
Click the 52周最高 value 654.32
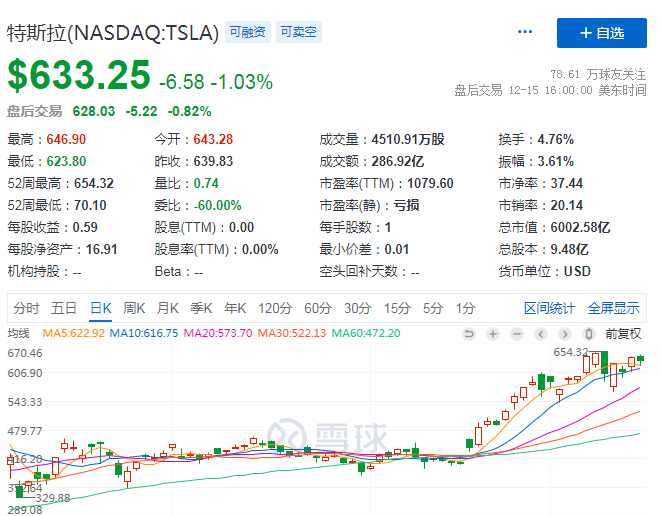click(94, 183)
